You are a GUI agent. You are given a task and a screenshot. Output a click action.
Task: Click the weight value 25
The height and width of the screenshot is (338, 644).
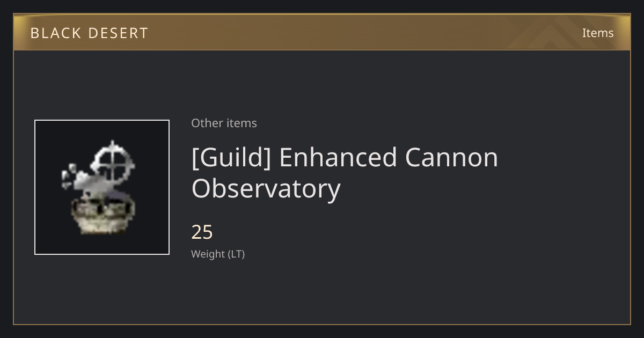(x=202, y=232)
